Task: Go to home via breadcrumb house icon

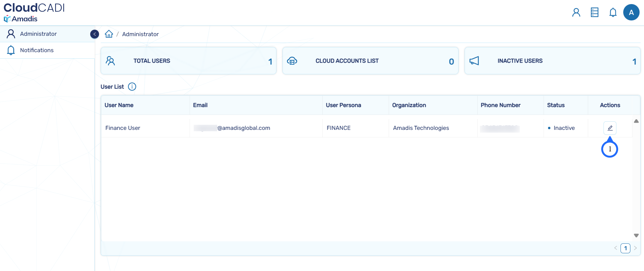Action: click(109, 34)
